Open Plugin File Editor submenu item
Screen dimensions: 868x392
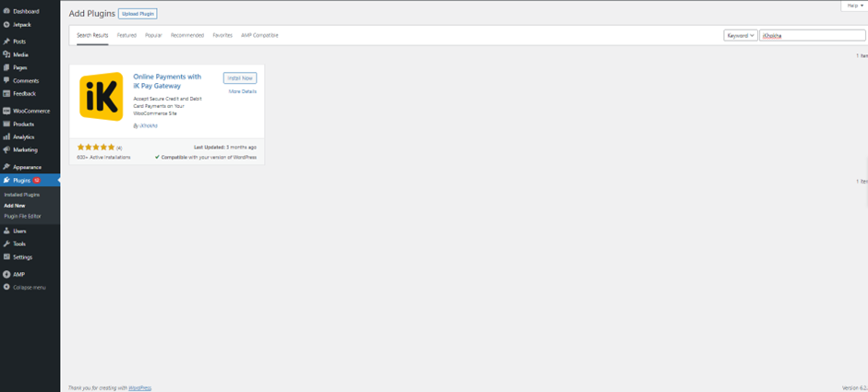pyautogui.click(x=22, y=216)
